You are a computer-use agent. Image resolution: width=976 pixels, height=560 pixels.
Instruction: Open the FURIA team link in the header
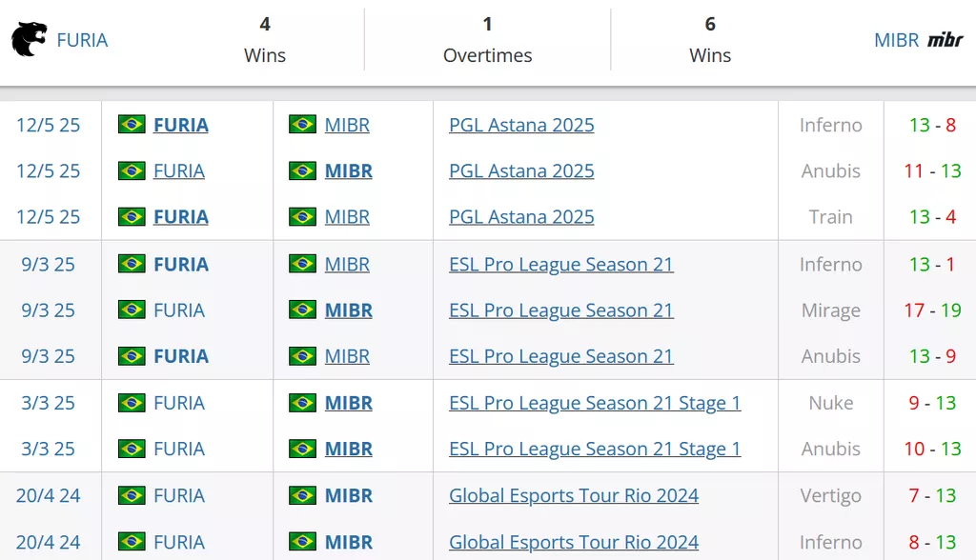tap(82, 40)
